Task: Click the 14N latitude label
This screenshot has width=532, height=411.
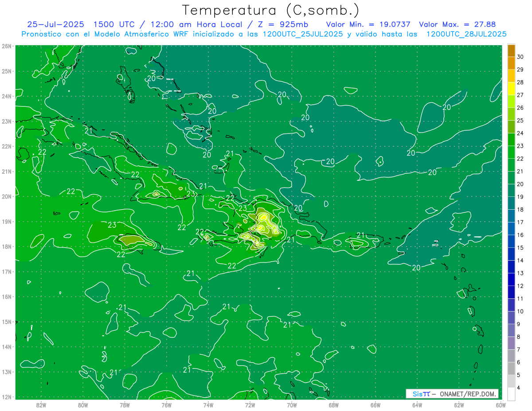Action: (x=7, y=347)
